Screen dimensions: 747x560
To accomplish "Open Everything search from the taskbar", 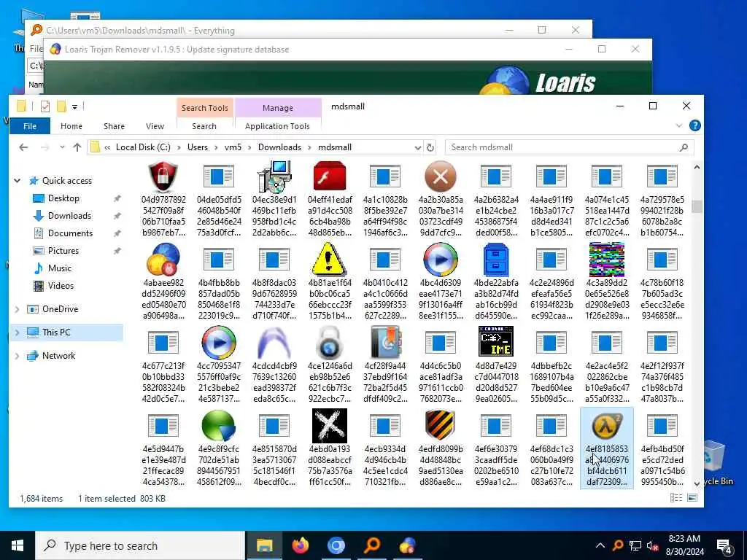I will tap(372, 545).
